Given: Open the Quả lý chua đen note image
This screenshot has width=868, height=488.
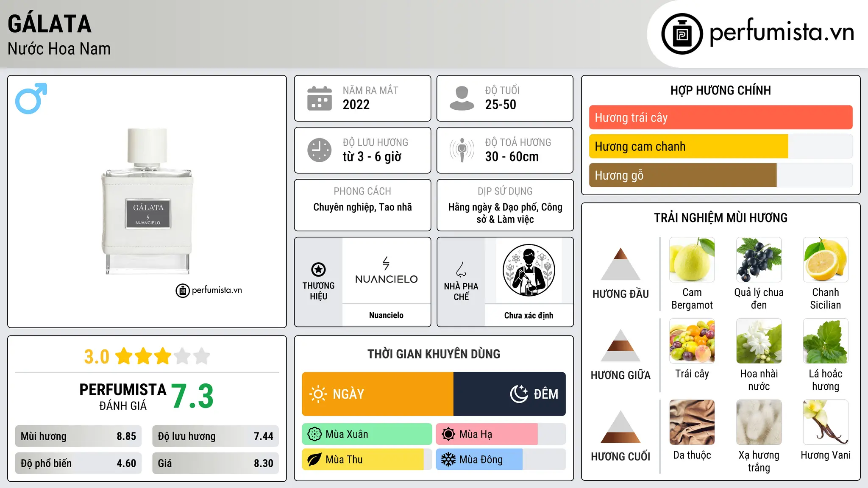Looking at the screenshot, I should click(x=759, y=260).
